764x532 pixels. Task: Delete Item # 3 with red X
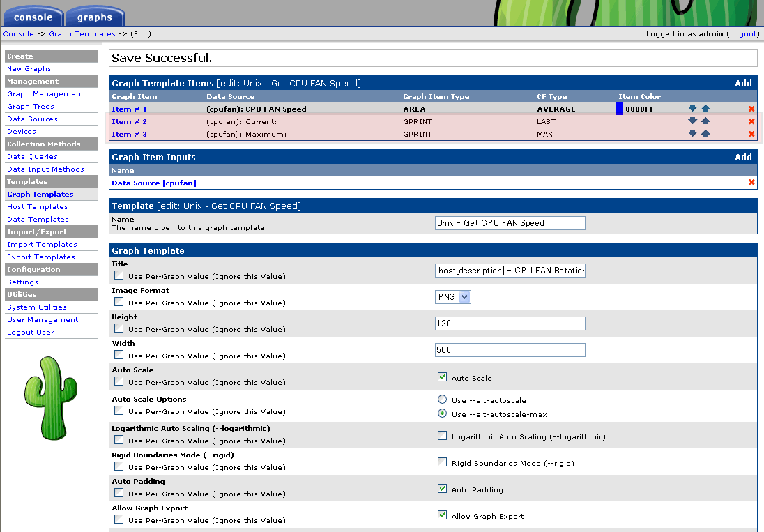pos(751,134)
